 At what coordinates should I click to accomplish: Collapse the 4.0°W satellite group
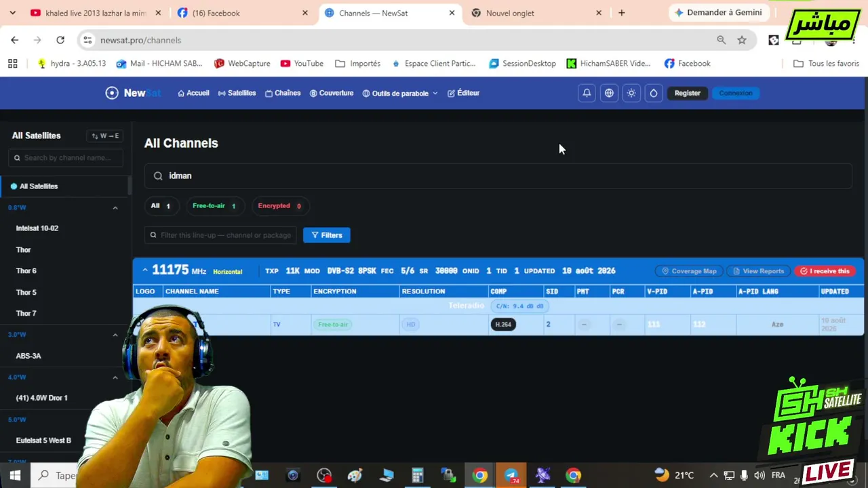[x=115, y=377]
